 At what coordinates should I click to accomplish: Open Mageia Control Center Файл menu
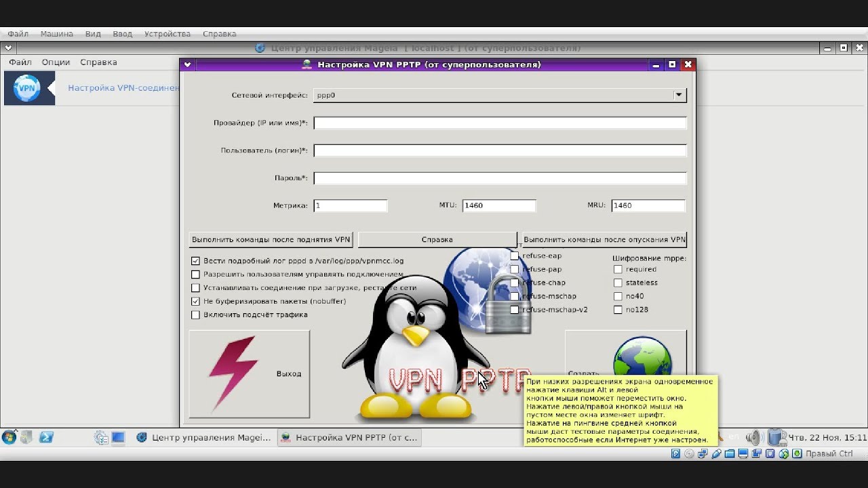point(20,62)
